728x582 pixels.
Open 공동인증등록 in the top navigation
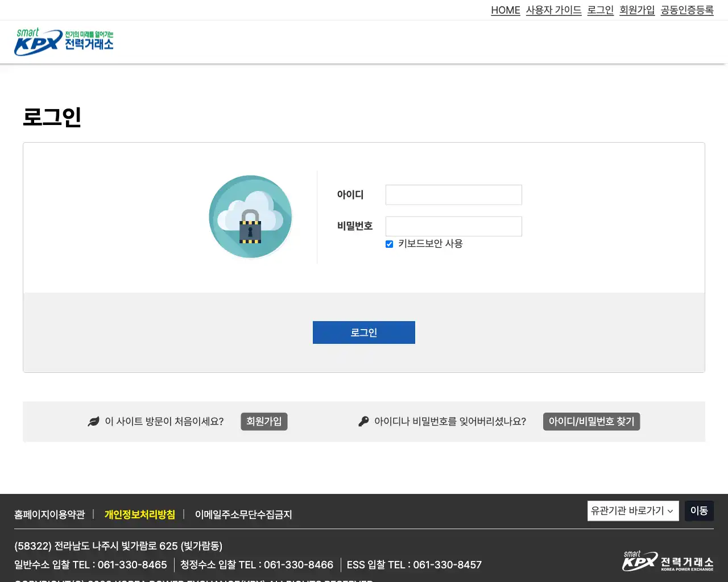tap(687, 10)
